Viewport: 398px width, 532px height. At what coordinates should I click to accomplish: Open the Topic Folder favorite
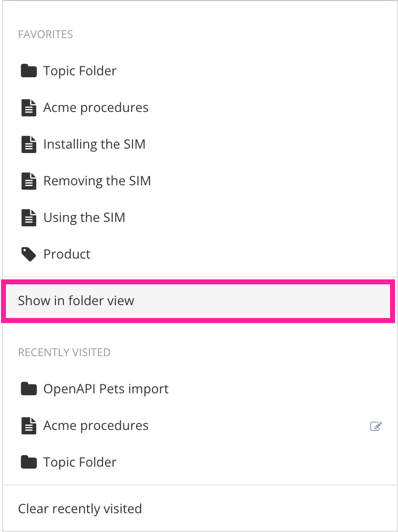(x=80, y=70)
